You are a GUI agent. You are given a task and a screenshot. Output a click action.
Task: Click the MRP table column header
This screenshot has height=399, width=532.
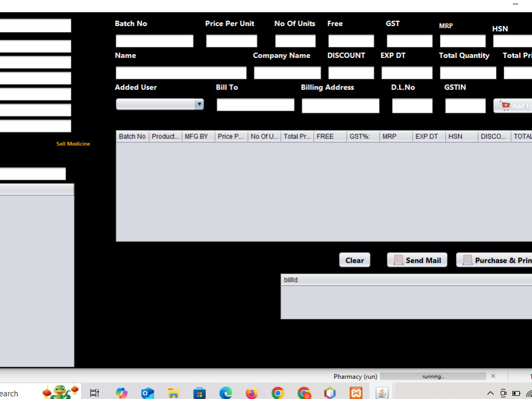(x=396, y=136)
